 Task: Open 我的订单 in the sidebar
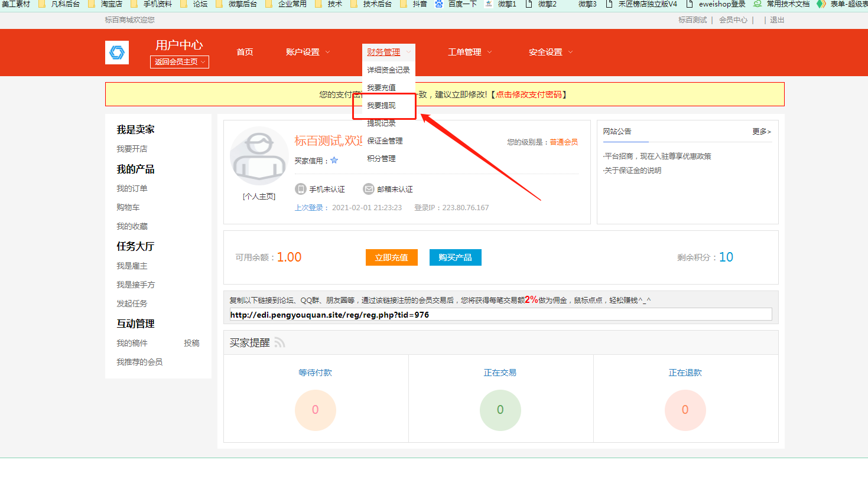(x=132, y=189)
